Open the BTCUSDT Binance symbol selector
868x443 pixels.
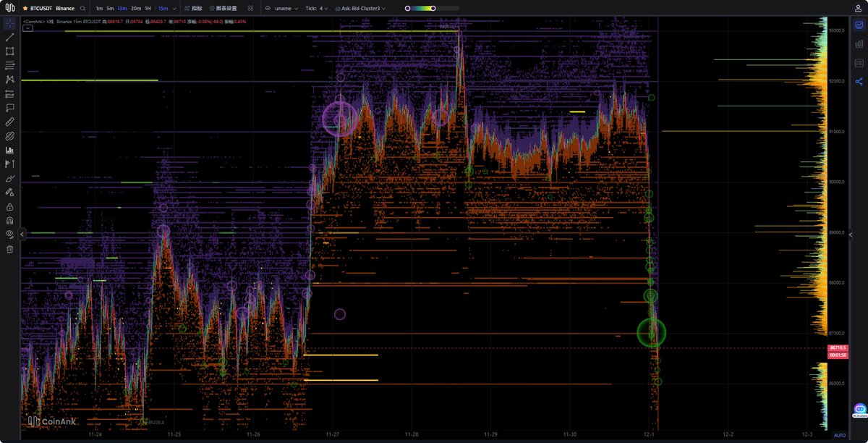(53, 8)
